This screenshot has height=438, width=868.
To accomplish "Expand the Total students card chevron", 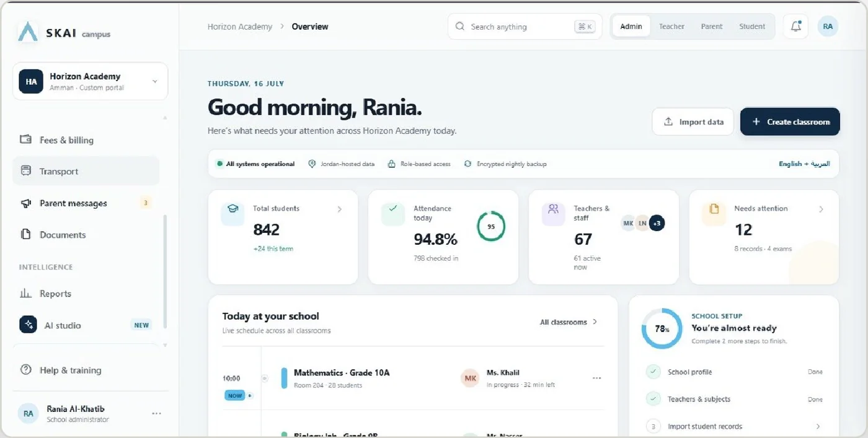I will coord(339,209).
